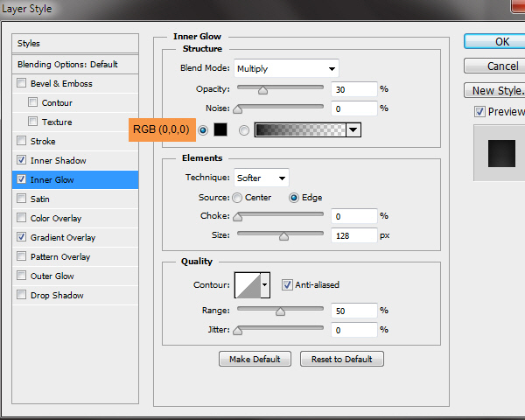Uncheck the Preview checkbox

pos(479,112)
